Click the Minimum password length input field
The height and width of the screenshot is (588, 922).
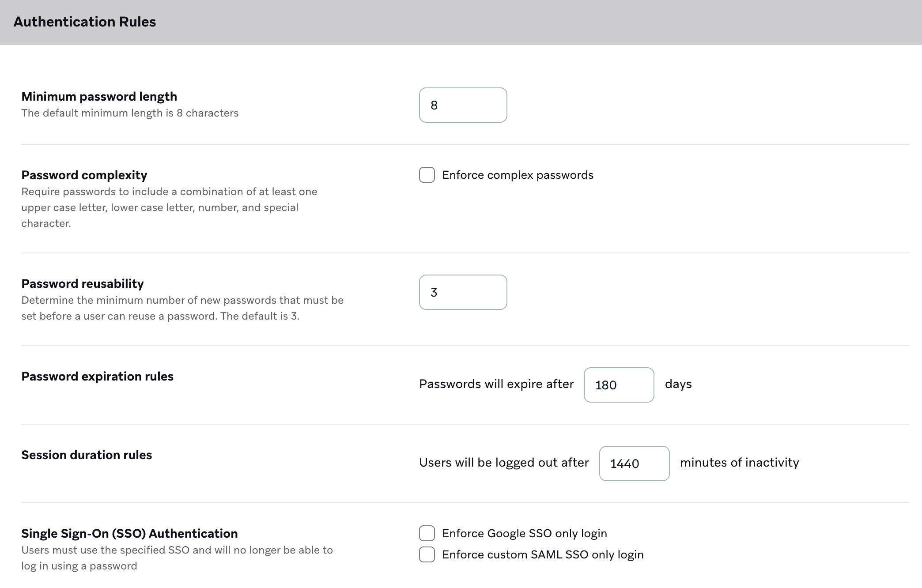pyautogui.click(x=463, y=105)
